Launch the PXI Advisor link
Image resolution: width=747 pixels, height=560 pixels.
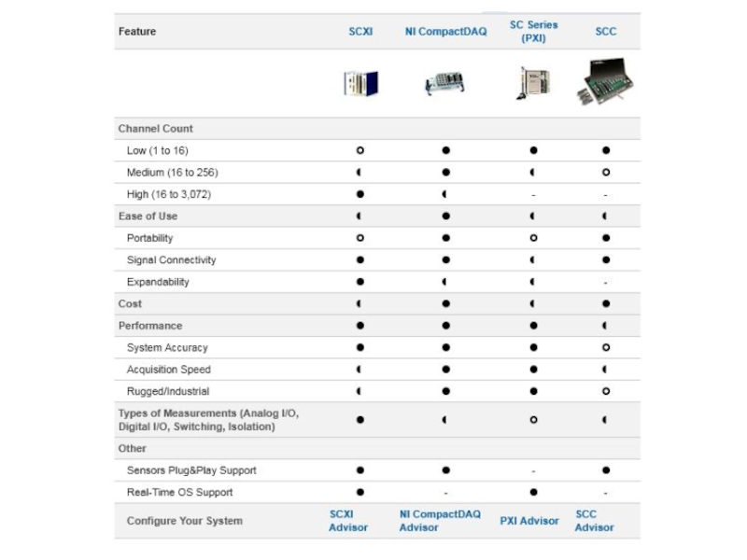[x=529, y=521]
